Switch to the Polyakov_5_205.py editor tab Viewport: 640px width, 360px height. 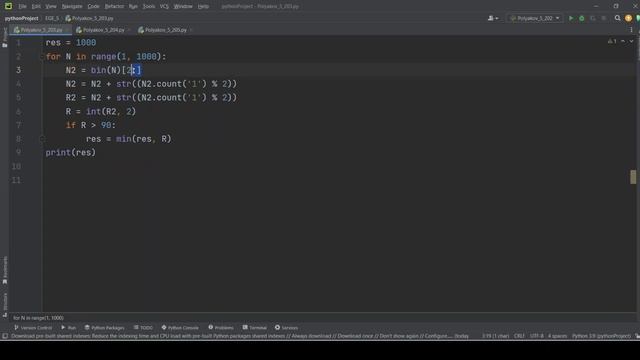pos(162,30)
